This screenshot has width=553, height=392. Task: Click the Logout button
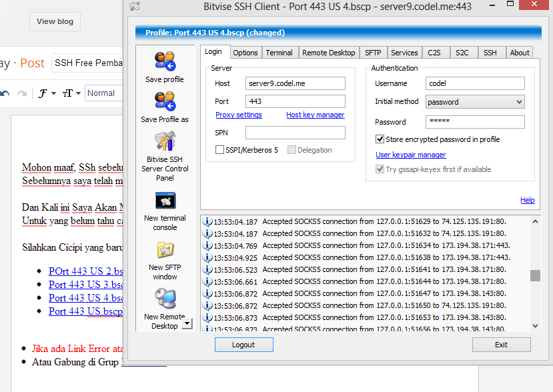coord(244,345)
